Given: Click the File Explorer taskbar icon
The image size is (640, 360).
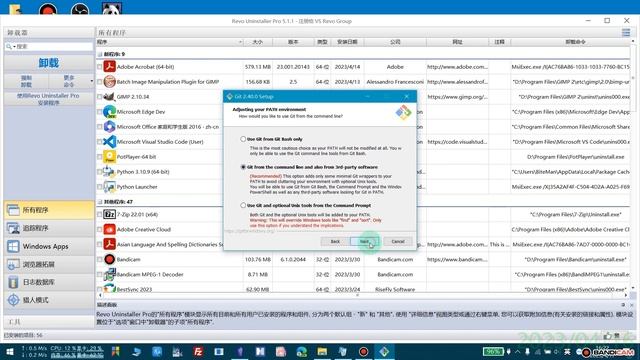Looking at the screenshot, I should pyautogui.click(x=322, y=351).
